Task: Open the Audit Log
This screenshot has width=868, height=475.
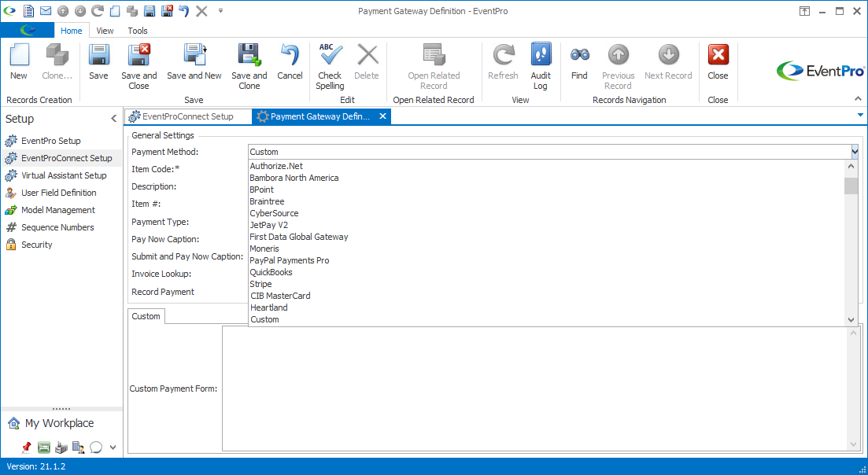Action: (x=541, y=67)
